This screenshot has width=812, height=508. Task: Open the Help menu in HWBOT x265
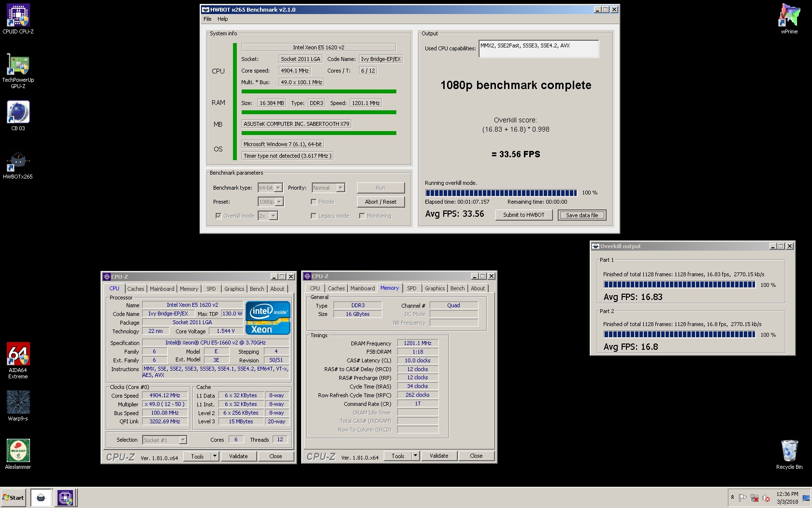point(222,19)
